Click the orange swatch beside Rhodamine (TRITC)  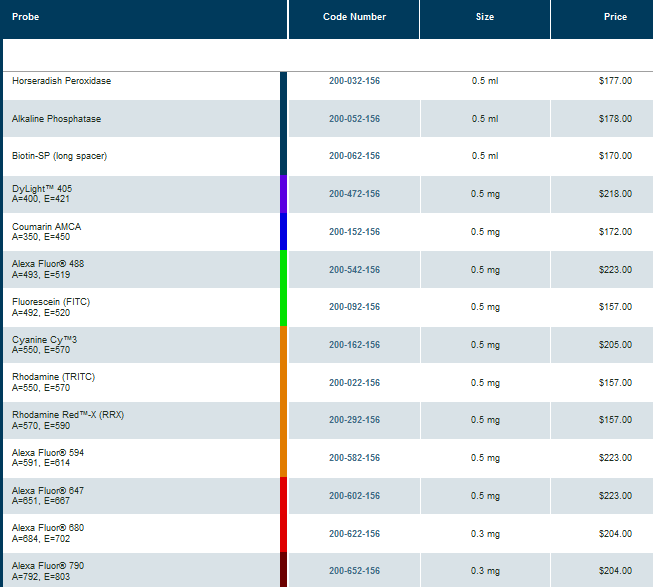coord(284,383)
